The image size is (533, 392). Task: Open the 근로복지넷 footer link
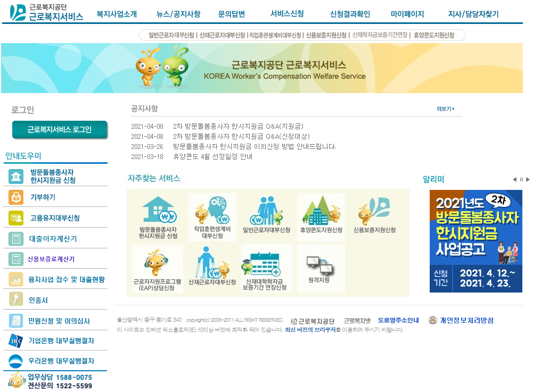[x=357, y=321]
